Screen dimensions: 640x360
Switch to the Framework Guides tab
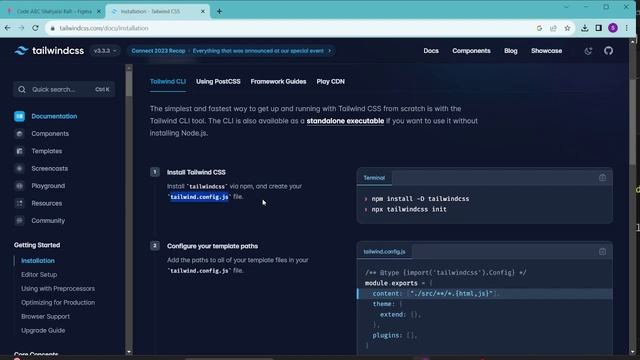pyautogui.click(x=278, y=82)
